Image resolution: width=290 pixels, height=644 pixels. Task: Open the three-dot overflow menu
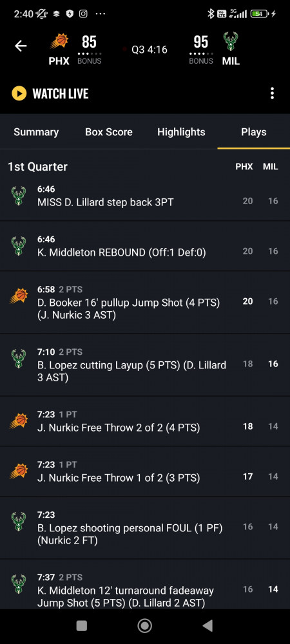(x=272, y=93)
